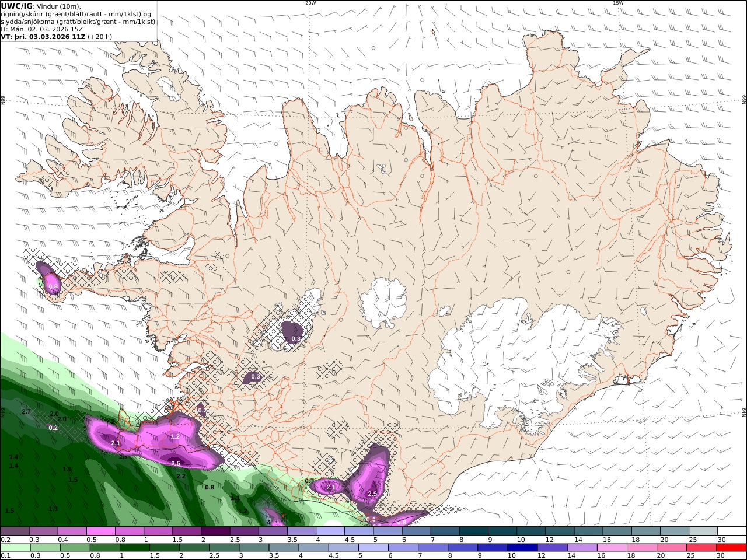
Task: Pick the pale green swatch between rain 0.1 and 0.3
Action: pos(15,548)
